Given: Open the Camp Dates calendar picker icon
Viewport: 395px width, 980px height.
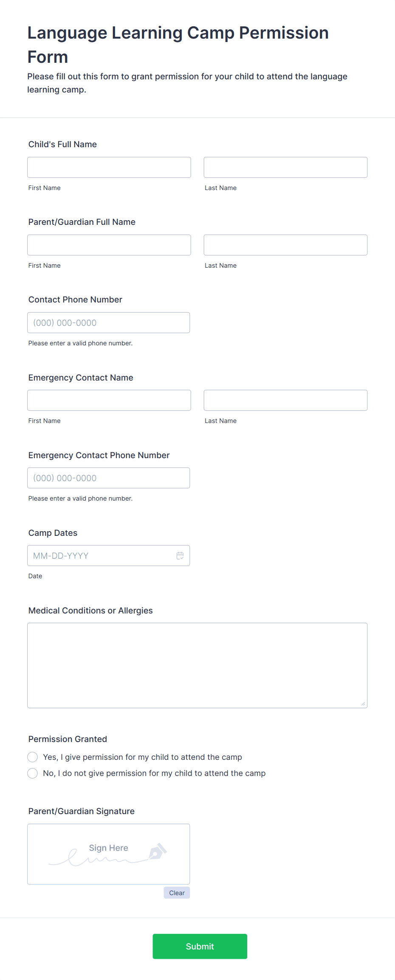Looking at the screenshot, I should click(x=180, y=556).
